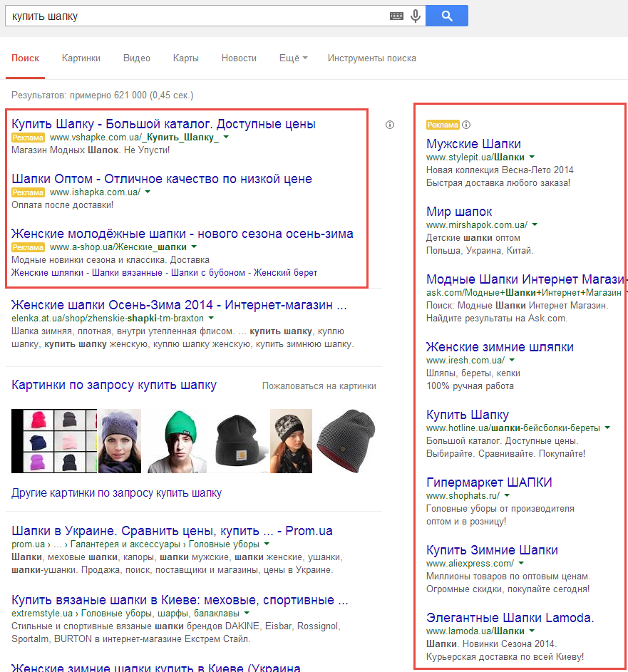This screenshot has height=672, width=628.
Task: Open right ad 'Женские зимние шляпки'
Action: pyautogui.click(x=500, y=347)
